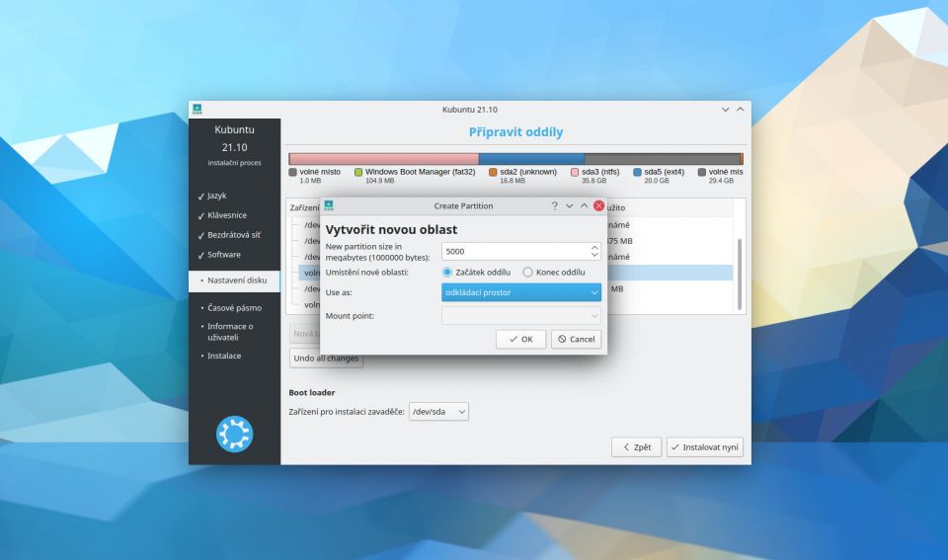Image resolution: width=948 pixels, height=560 pixels.
Task: Click the Create Partition dialog window icon
Action: click(x=329, y=205)
